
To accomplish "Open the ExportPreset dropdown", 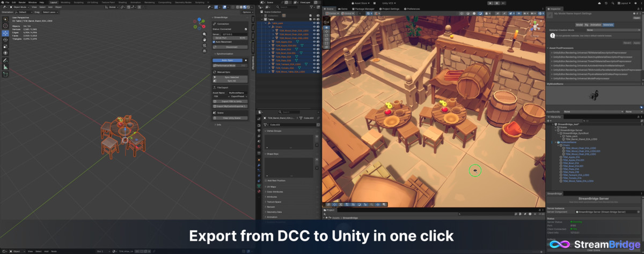I will 238,96.
